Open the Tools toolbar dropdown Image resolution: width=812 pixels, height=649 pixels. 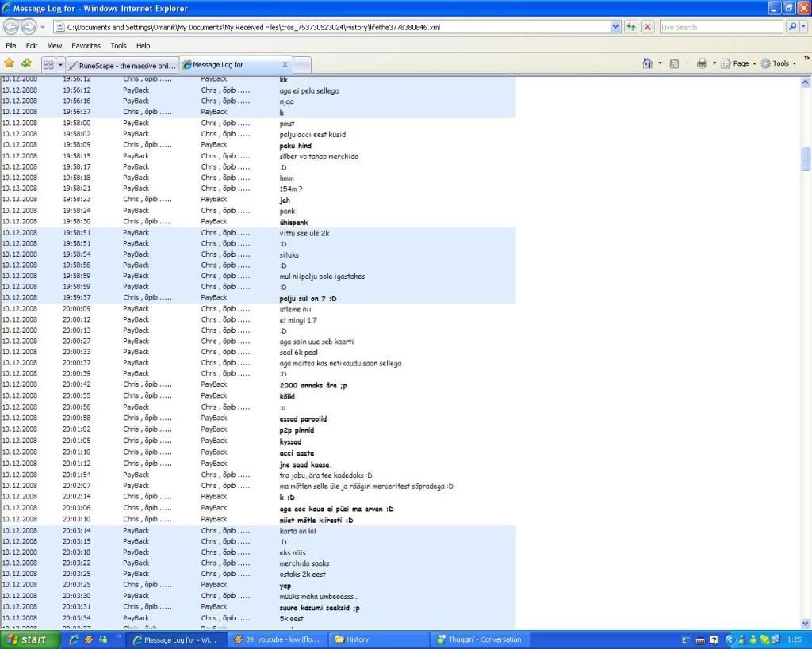[780, 63]
